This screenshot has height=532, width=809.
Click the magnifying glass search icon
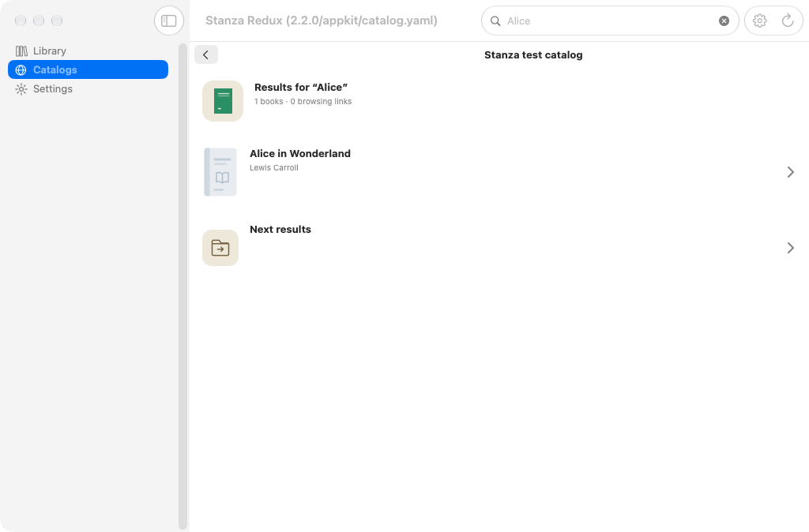pos(495,21)
